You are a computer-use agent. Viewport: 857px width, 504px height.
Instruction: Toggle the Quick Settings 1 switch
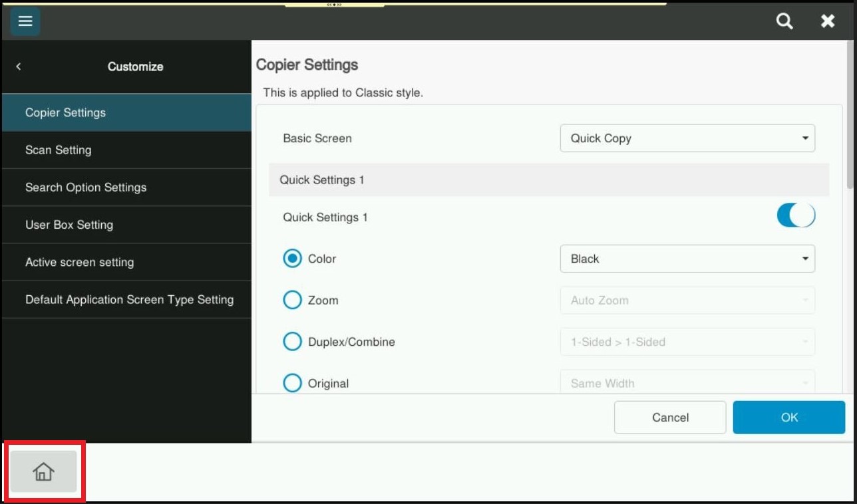pos(795,216)
